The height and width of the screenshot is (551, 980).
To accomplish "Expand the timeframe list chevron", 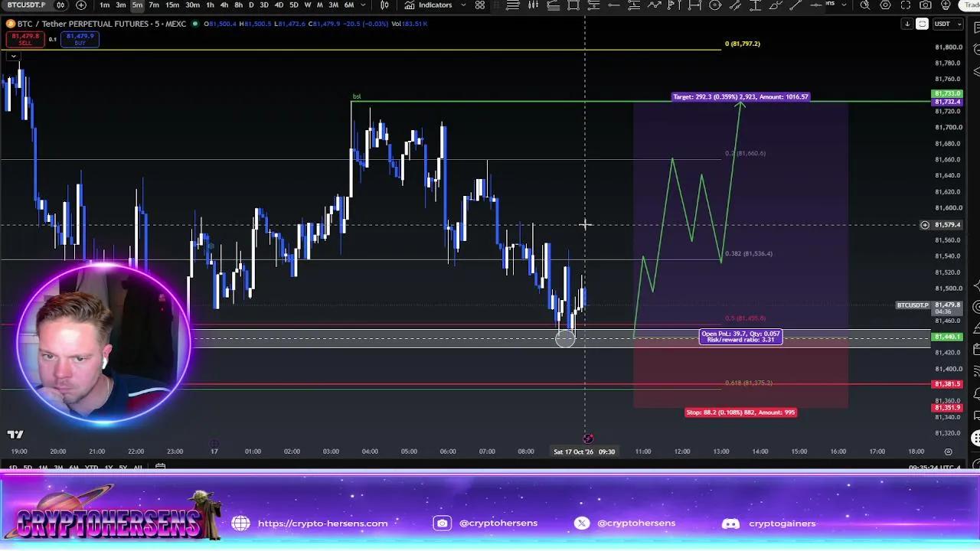I will pos(364,5).
